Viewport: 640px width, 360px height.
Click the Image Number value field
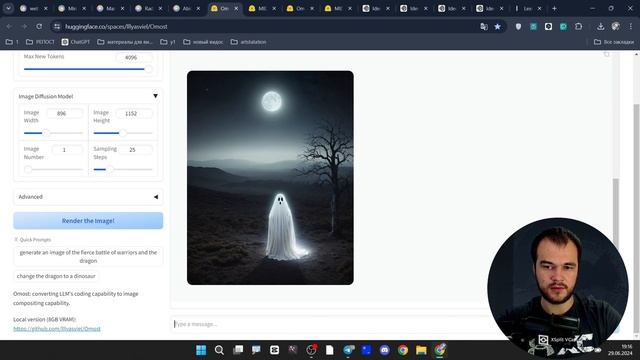67,150
